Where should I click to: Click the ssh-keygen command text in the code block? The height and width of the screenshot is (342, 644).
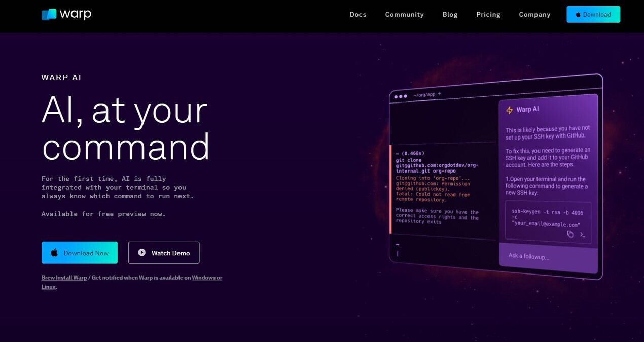click(x=546, y=217)
